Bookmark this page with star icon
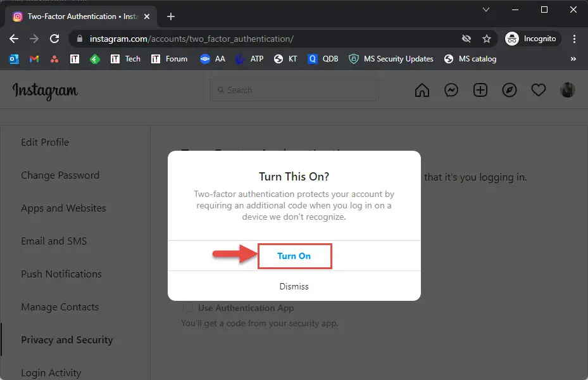Image resolution: width=588 pixels, height=380 pixels. (x=487, y=39)
